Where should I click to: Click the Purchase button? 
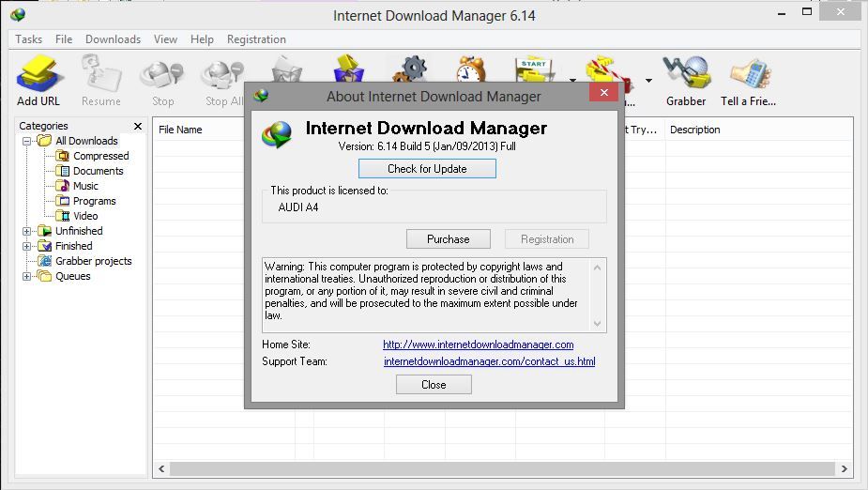coord(449,239)
